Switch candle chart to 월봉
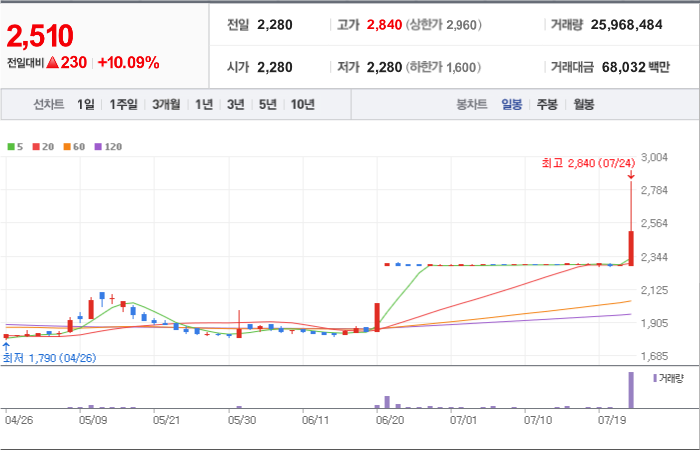The width and height of the screenshot is (700, 450). pyautogui.click(x=583, y=105)
